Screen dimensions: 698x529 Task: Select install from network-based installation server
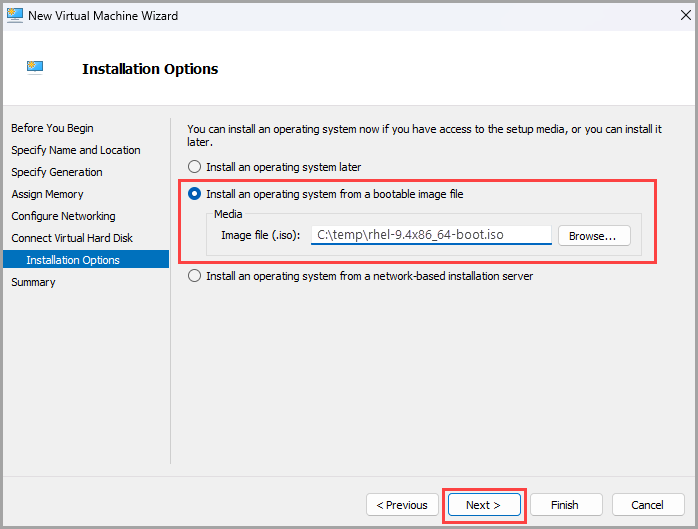(x=195, y=276)
